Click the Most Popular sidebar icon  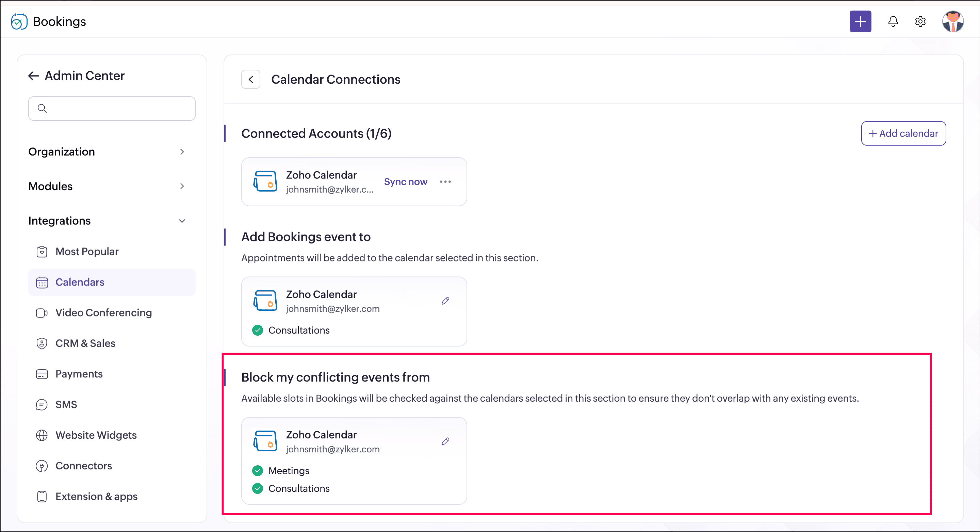[42, 252]
